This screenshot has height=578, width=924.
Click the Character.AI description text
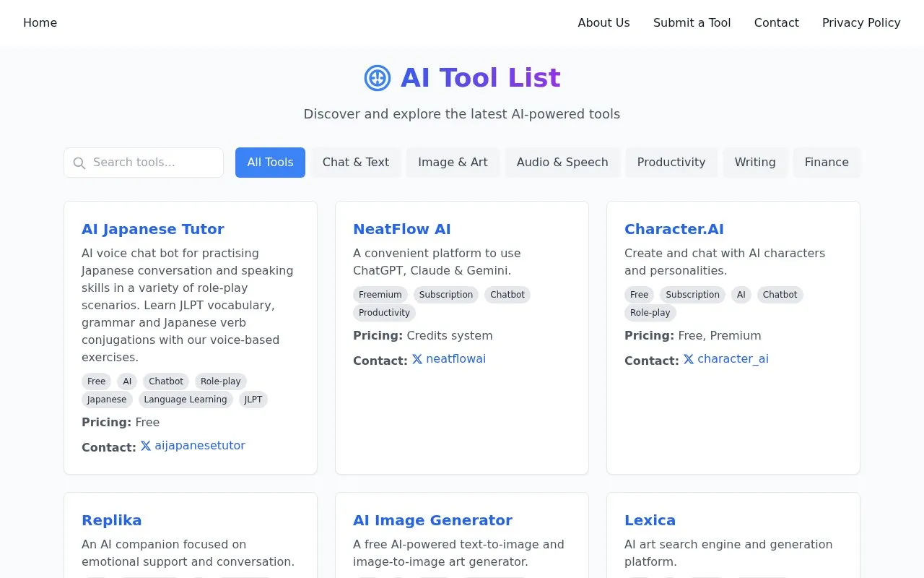[725, 262]
